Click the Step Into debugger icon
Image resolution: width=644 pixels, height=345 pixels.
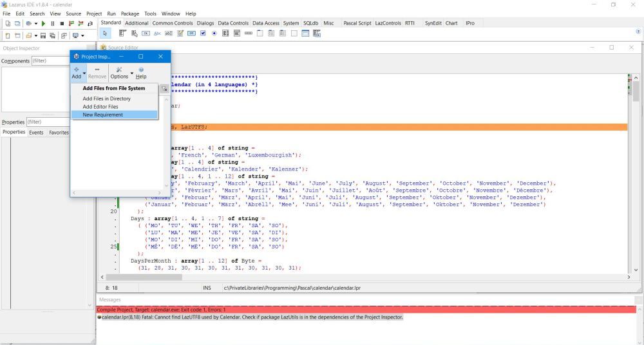click(71, 23)
